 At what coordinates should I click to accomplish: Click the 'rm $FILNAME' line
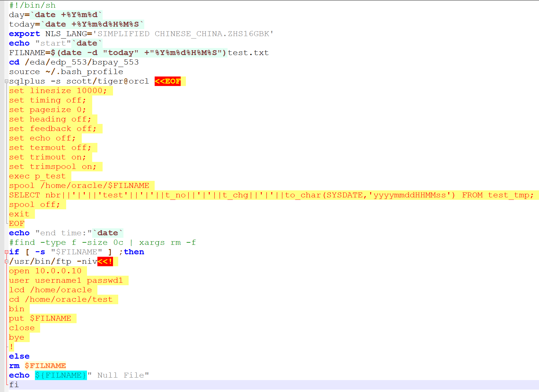tap(38, 366)
